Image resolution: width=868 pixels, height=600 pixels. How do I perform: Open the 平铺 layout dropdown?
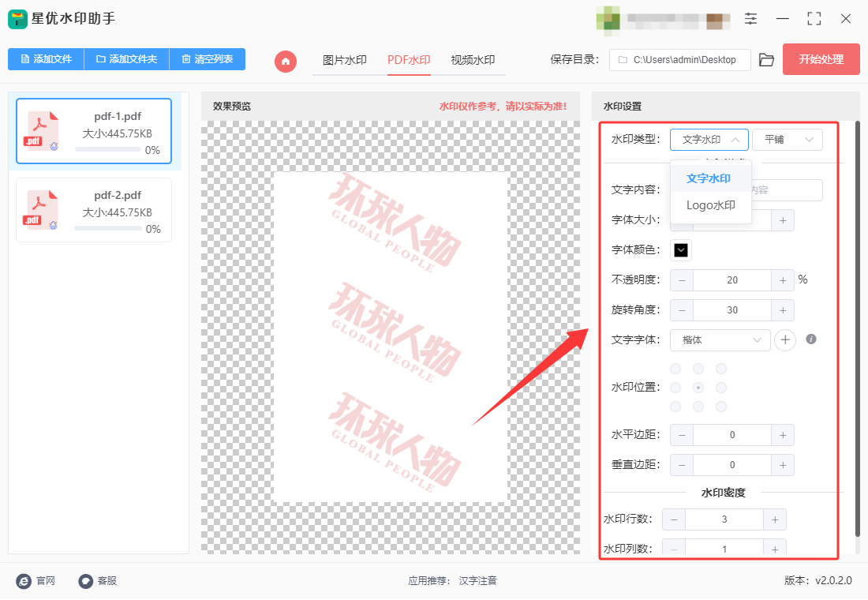pyautogui.click(x=788, y=140)
